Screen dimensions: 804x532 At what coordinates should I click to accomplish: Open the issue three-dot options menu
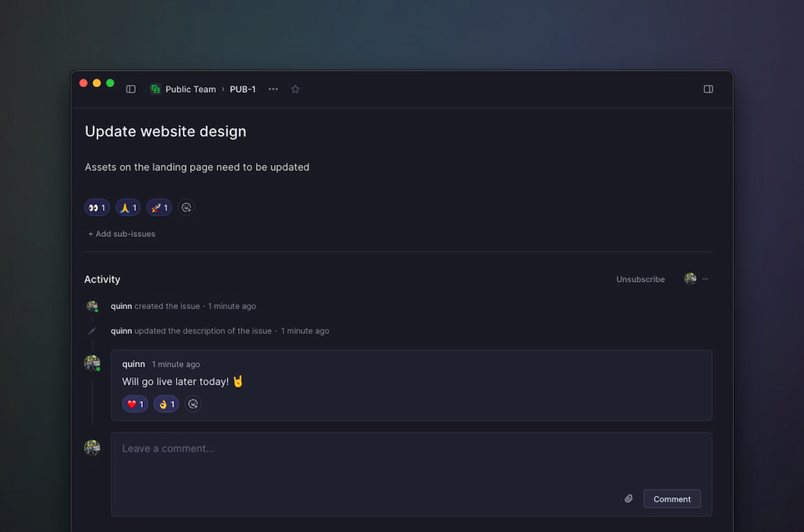[x=273, y=89]
